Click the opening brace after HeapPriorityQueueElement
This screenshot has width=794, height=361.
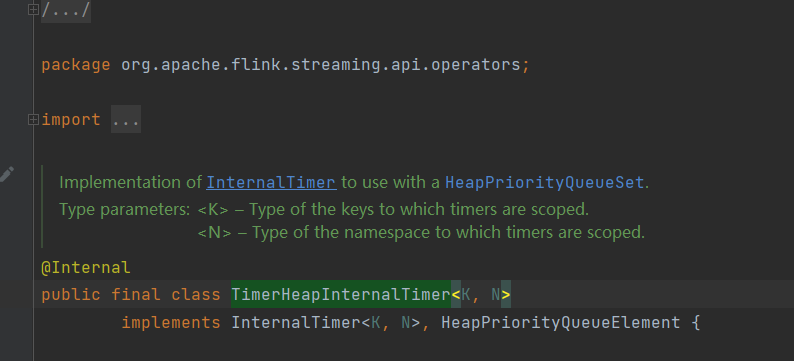pyautogui.click(x=695, y=322)
